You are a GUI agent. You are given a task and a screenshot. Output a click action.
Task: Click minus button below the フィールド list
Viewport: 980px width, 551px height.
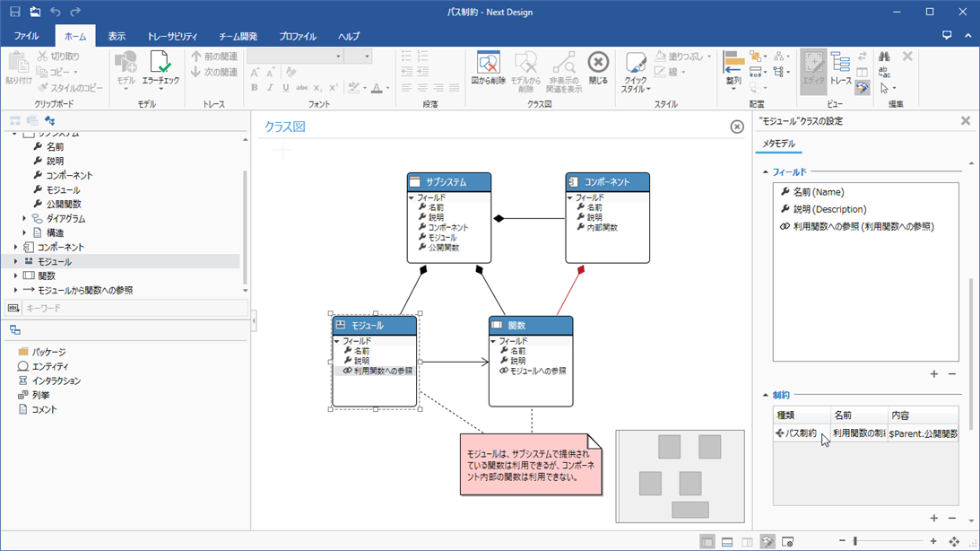(x=952, y=373)
